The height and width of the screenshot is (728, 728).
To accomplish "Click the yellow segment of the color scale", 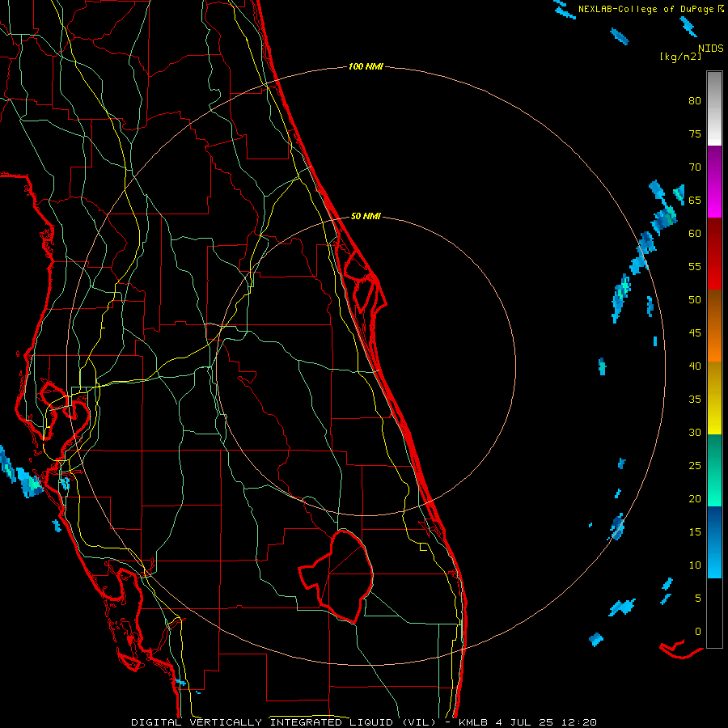I will (x=714, y=397).
